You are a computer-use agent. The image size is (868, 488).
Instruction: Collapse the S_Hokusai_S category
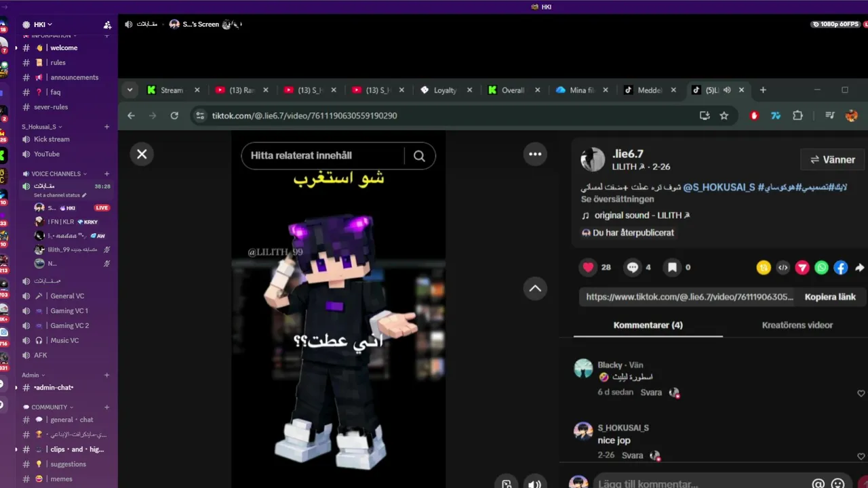[x=42, y=127]
